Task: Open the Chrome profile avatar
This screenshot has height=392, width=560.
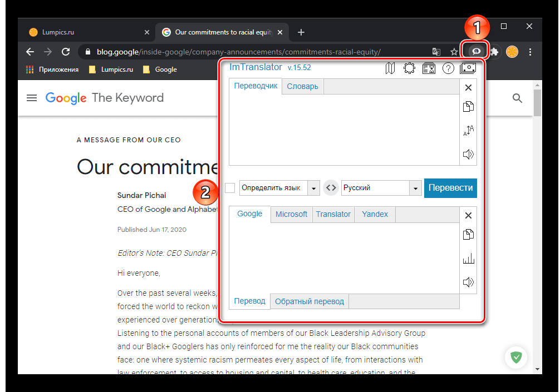Action: click(x=512, y=52)
